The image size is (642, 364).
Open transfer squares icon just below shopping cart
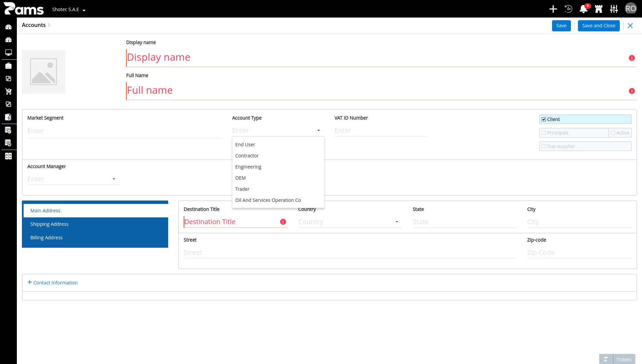(x=8, y=104)
